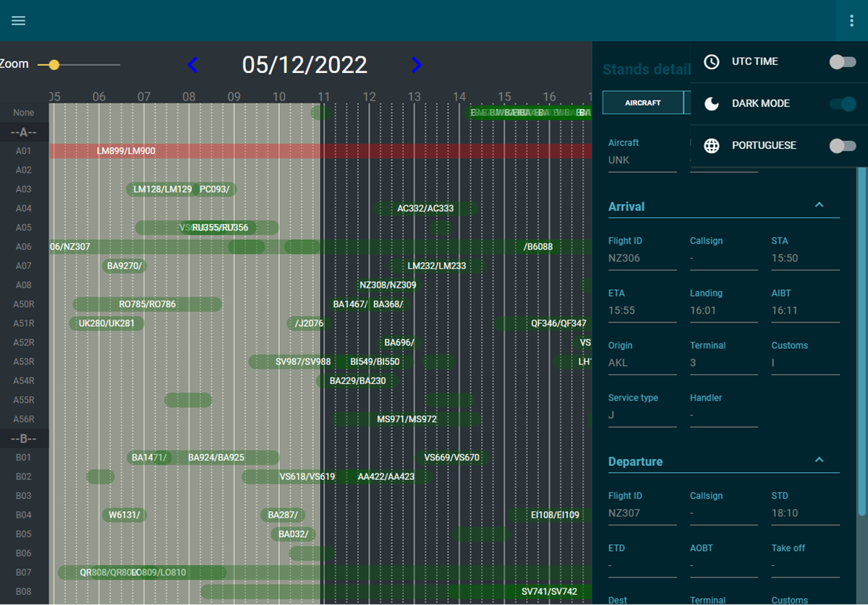This screenshot has height=605, width=868.
Task: Click the Aircraft field showing UNK
Action: tap(642, 160)
